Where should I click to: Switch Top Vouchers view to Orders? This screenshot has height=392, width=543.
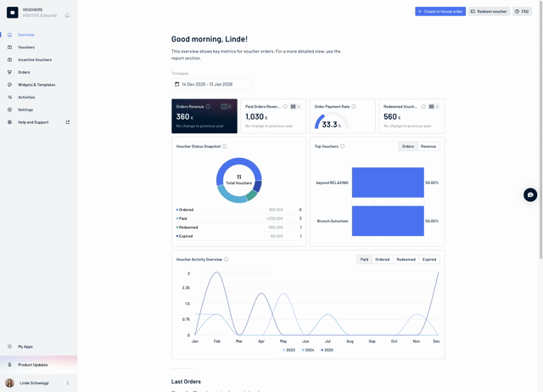click(x=408, y=146)
